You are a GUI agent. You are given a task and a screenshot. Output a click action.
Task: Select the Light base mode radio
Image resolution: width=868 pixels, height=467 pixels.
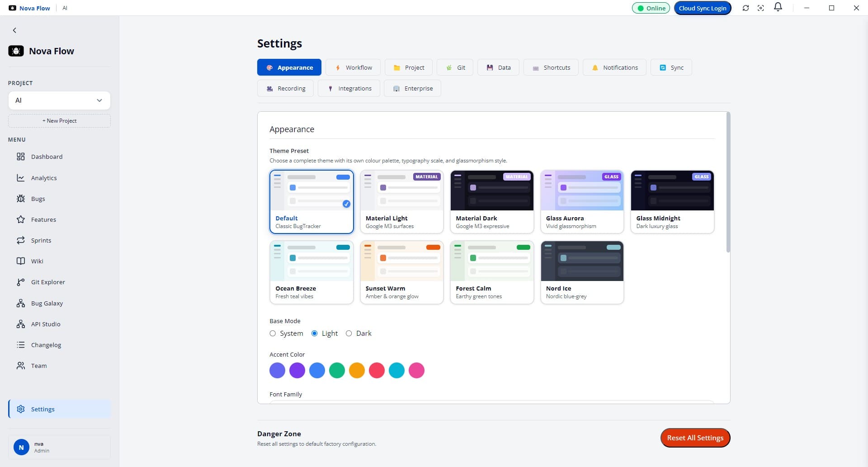pyautogui.click(x=315, y=334)
